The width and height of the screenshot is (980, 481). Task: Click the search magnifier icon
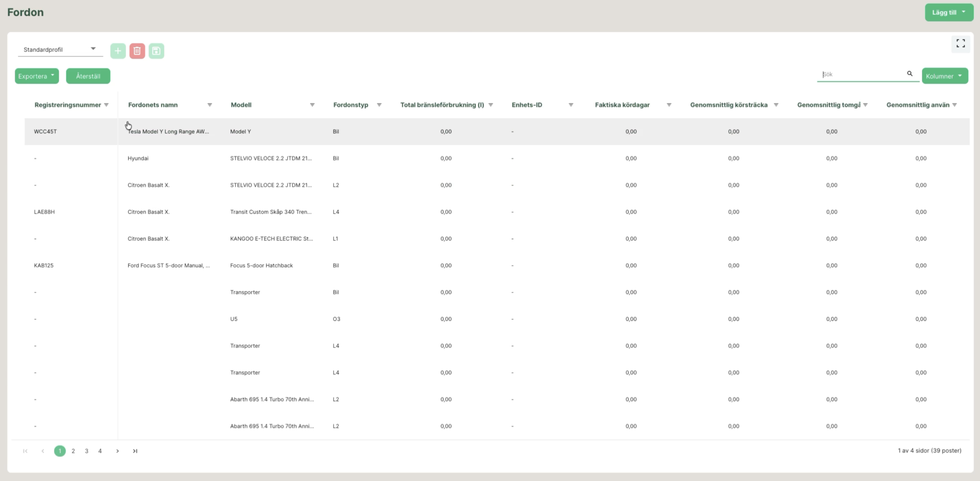(910, 73)
